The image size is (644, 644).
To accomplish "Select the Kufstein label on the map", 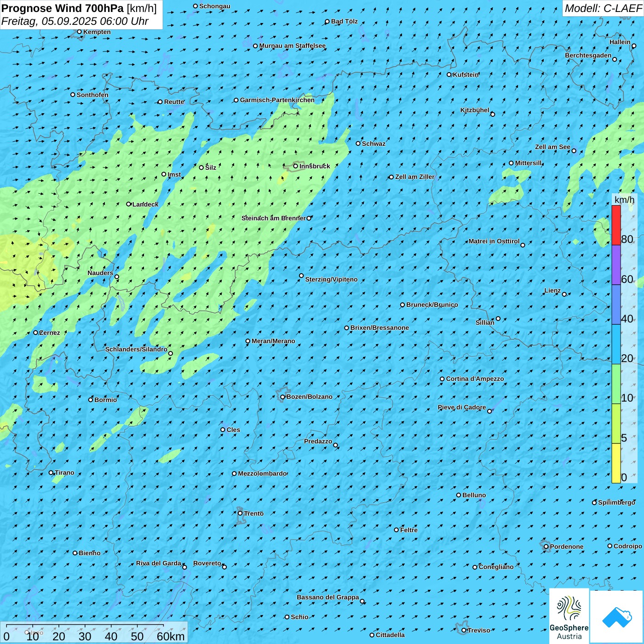I will (x=466, y=75).
